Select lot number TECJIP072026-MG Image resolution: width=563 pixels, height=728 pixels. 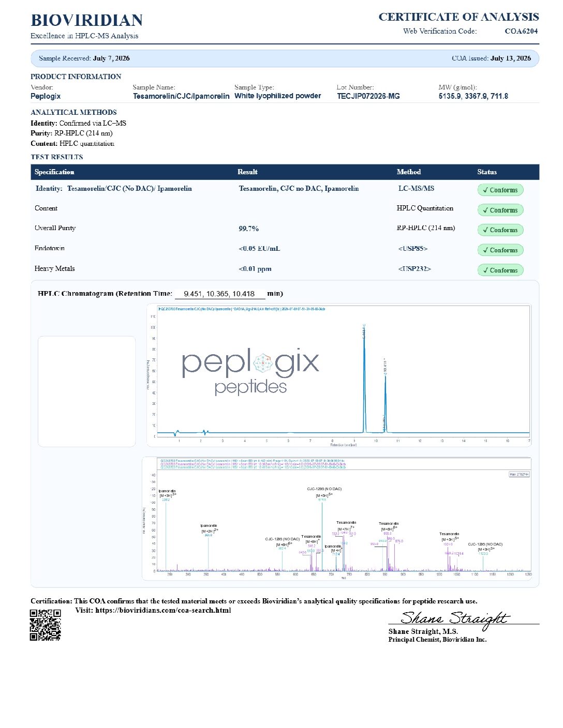(x=368, y=96)
